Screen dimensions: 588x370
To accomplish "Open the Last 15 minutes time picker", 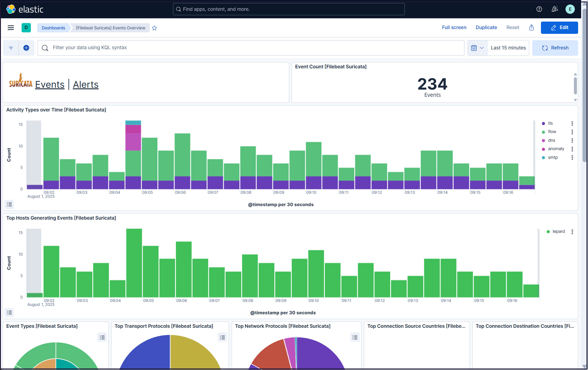I will (x=508, y=48).
